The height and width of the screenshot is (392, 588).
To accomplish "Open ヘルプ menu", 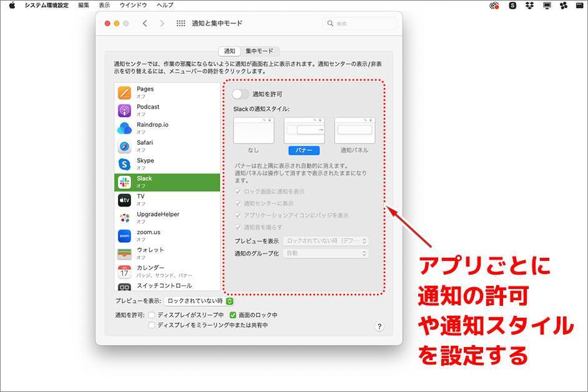I will [x=165, y=5].
